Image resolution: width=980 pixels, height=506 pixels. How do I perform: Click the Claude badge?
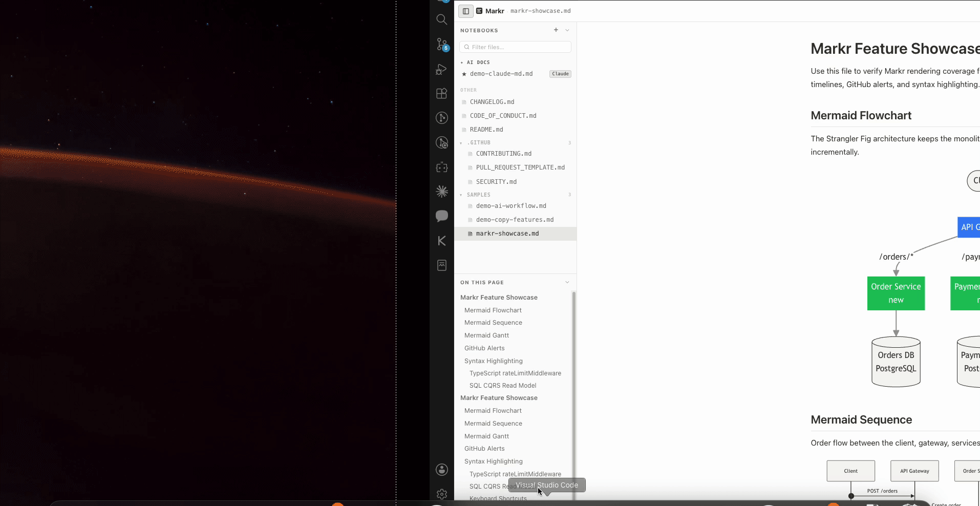[560, 74]
